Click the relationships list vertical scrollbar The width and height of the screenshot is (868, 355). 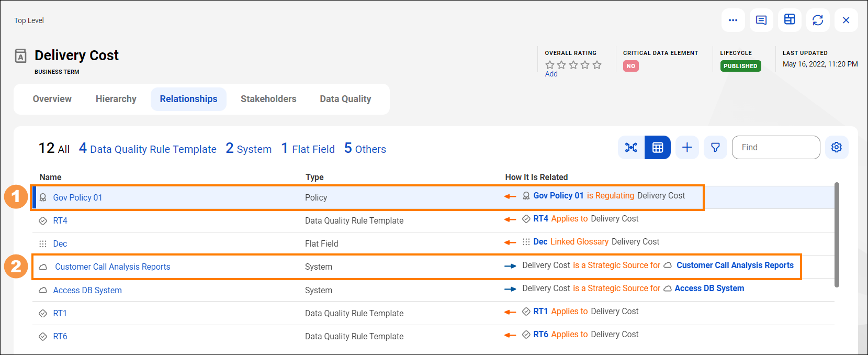pos(837,235)
